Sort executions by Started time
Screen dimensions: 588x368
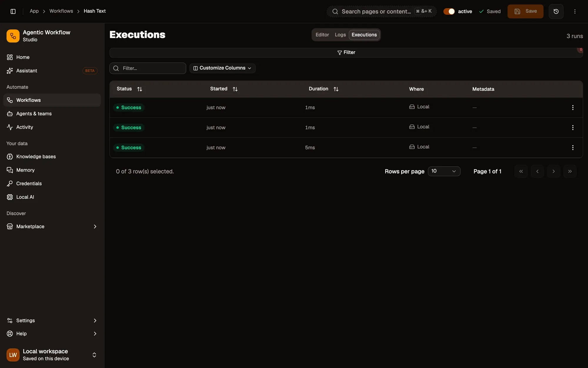[224, 89]
